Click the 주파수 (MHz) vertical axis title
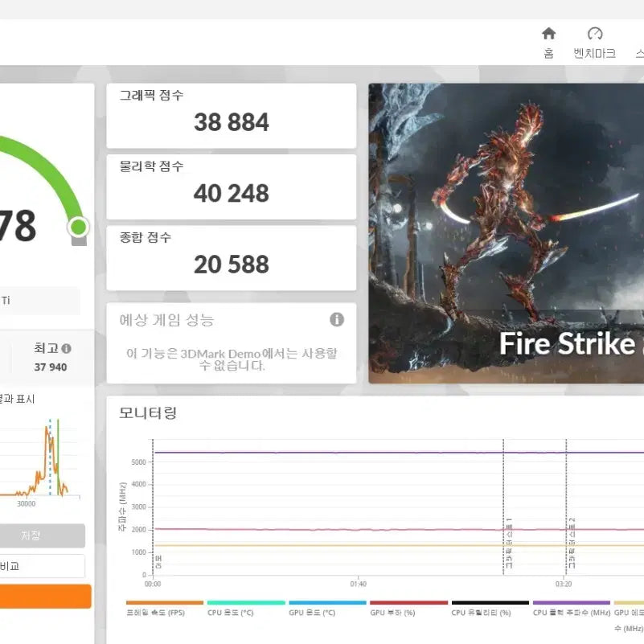 pyautogui.click(x=122, y=507)
